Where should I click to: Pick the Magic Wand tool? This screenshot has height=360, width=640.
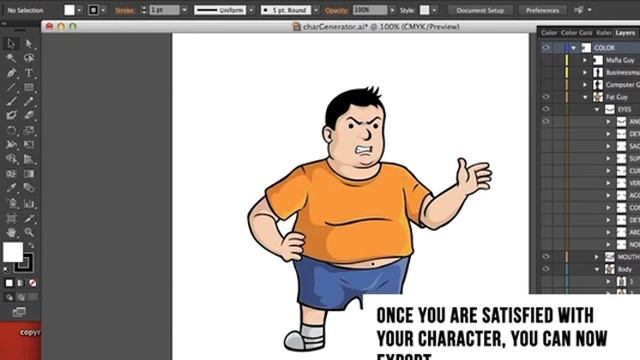tap(11, 58)
